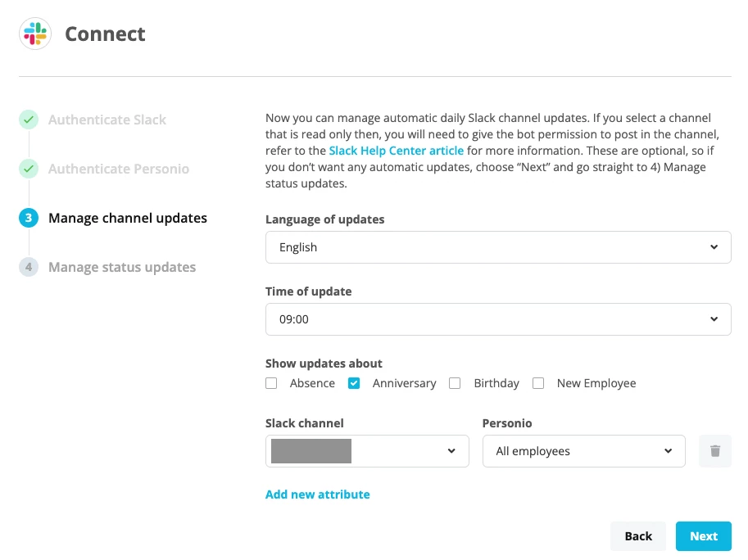Screen dimensions: 748x560
Task: Go to Authenticate Slack step
Action: tap(107, 120)
